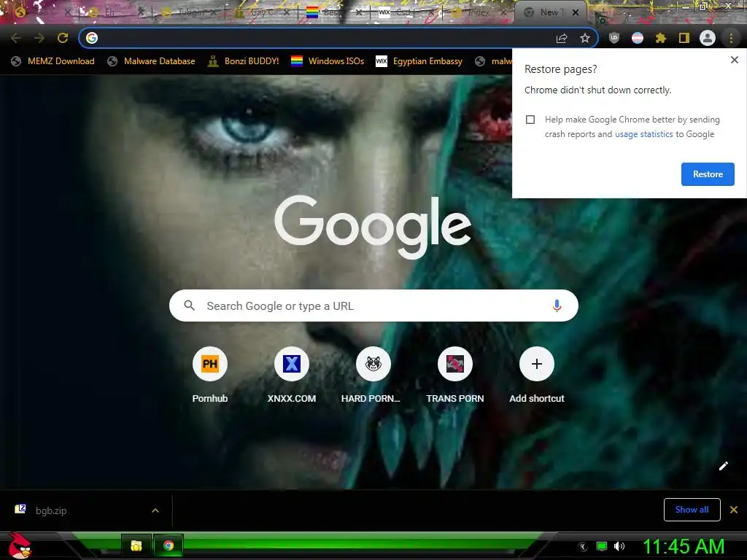This screenshot has width=747, height=560.
Task: Click the Chrome taskbar icon
Action: pos(169,545)
